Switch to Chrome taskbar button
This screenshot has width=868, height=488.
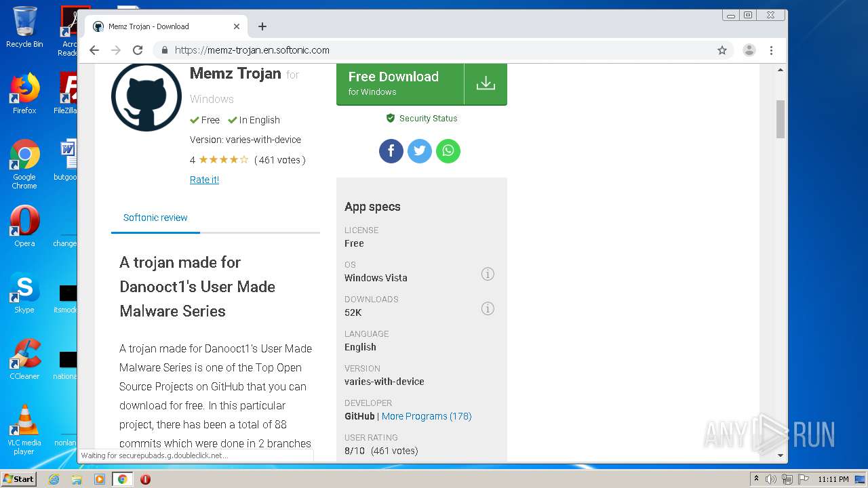pos(123,479)
